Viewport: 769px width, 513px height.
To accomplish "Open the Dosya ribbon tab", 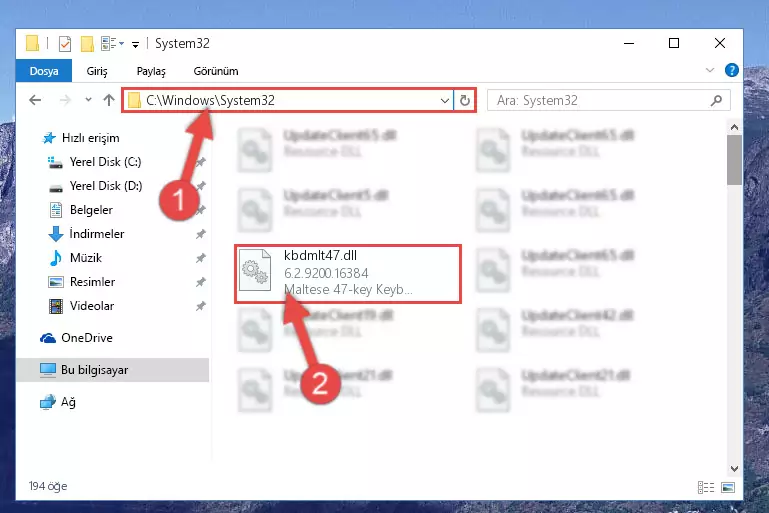I will 44,71.
